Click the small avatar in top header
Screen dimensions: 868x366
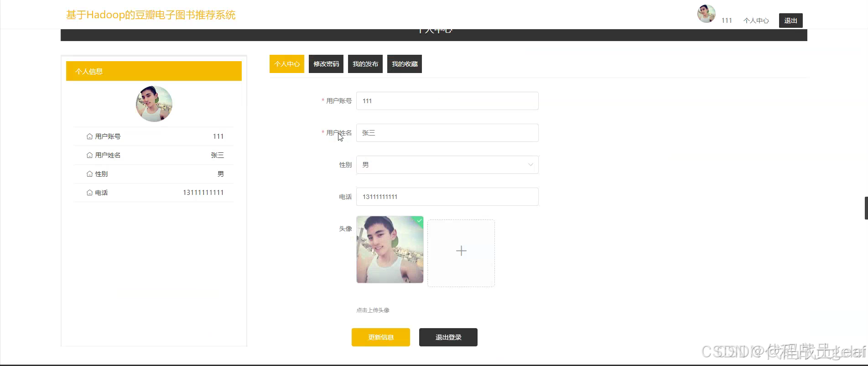pos(706,14)
